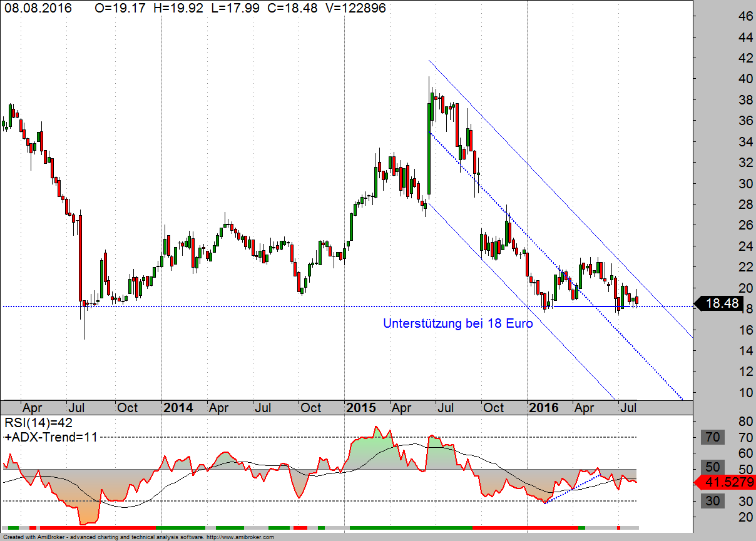The image size is (756, 541).
Task: Click the H=19.92 high value in header
Action: coord(178,8)
